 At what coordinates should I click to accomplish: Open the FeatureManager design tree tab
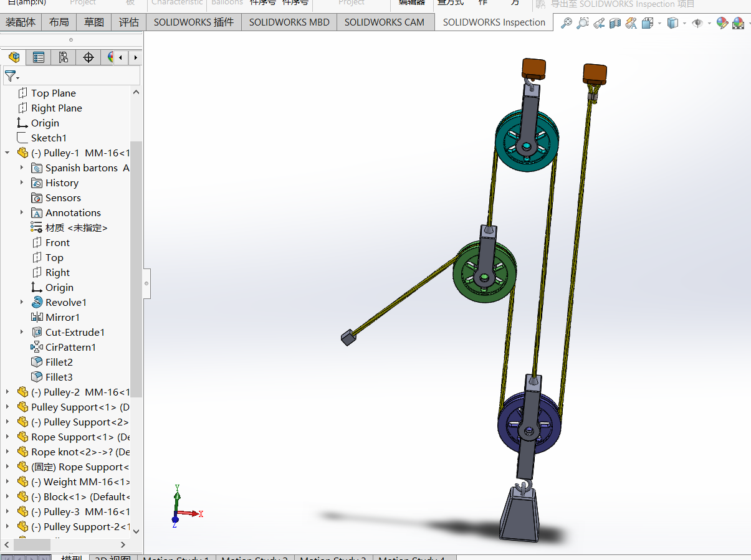pyautogui.click(x=14, y=57)
